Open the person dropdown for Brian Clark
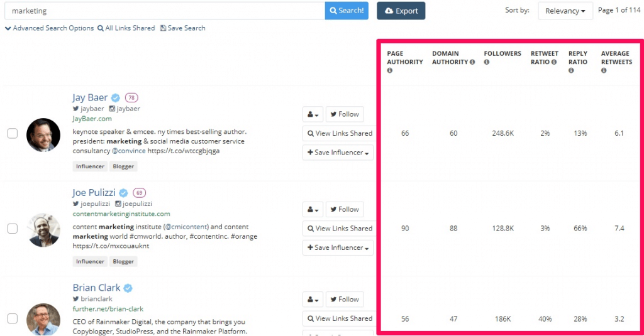This screenshot has height=336, width=644. pyautogui.click(x=313, y=300)
